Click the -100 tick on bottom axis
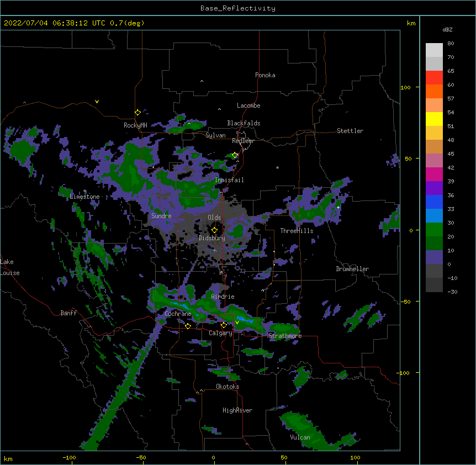The height and width of the screenshot is (465, 476). [x=70, y=458]
